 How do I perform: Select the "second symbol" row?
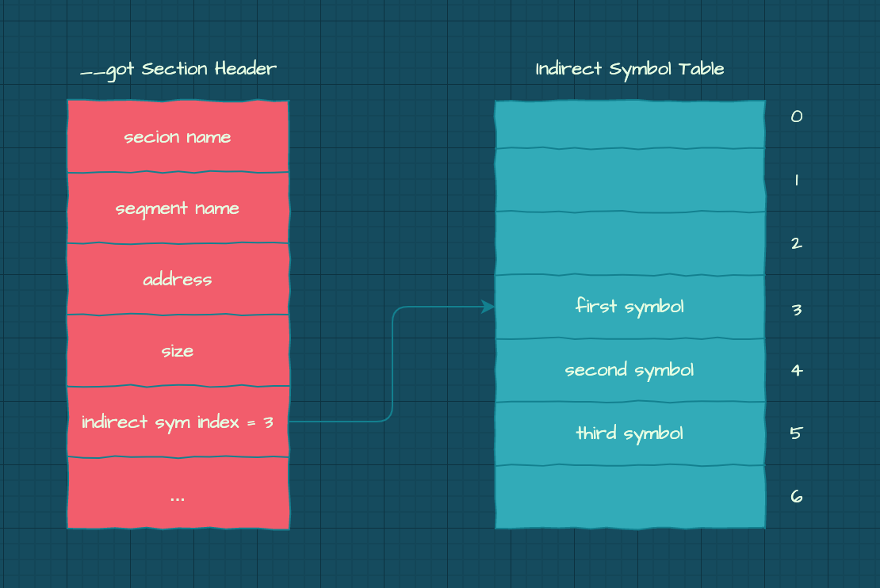coord(630,370)
